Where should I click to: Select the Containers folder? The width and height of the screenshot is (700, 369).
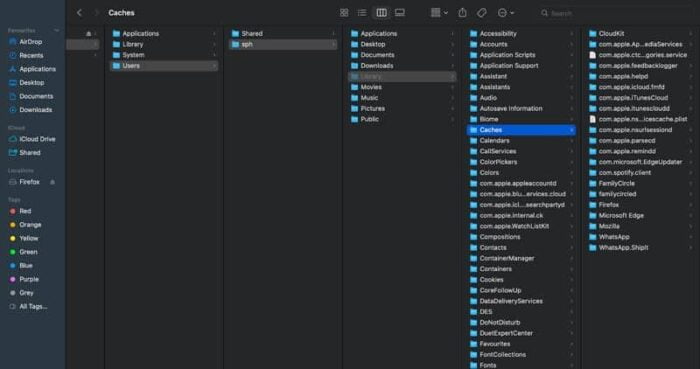521,269
